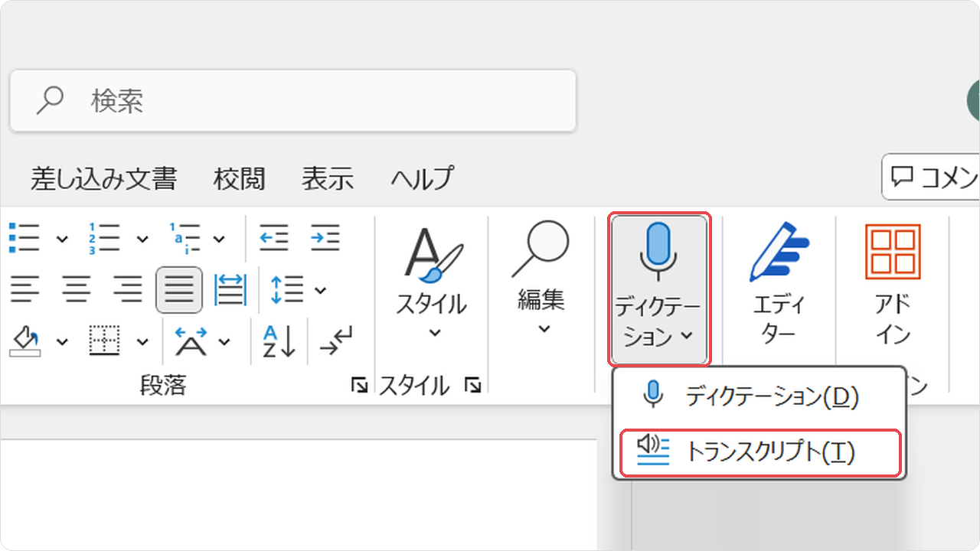980x551 pixels.
Task: Click the numbered list icon
Action: click(104, 238)
